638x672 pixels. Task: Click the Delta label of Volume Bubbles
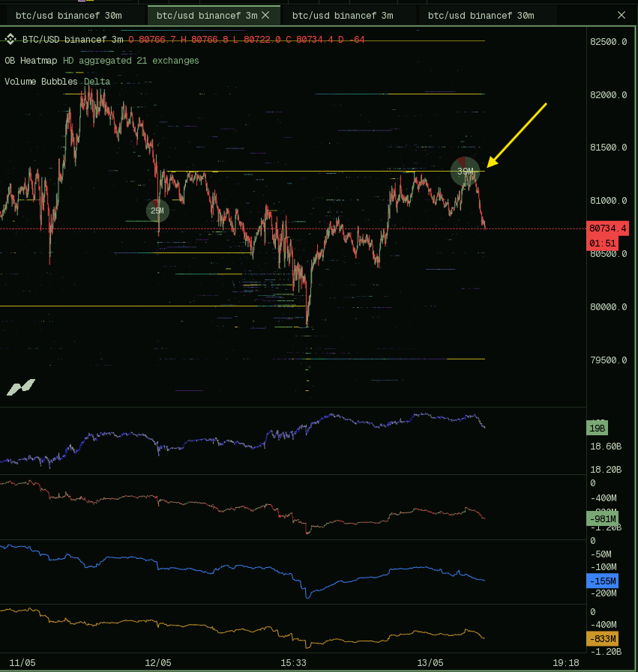tap(97, 82)
